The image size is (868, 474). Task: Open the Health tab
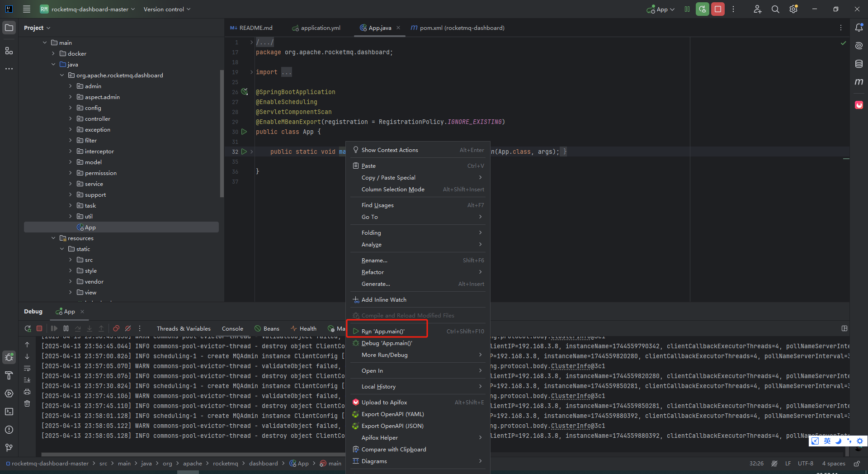click(x=303, y=329)
